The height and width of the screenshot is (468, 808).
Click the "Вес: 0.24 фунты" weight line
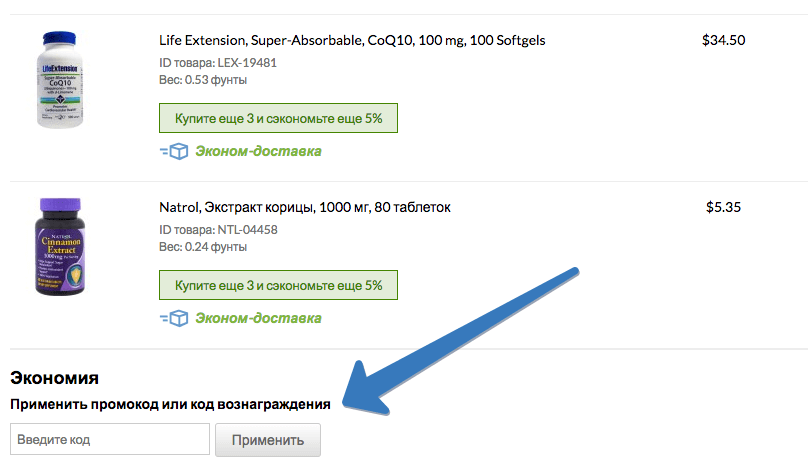(x=207, y=246)
